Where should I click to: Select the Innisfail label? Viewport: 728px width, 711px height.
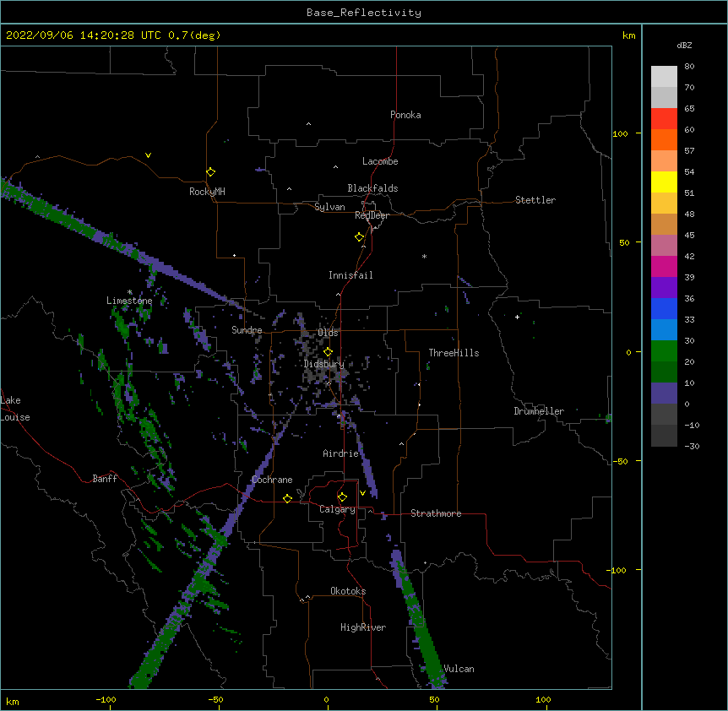coord(350,275)
